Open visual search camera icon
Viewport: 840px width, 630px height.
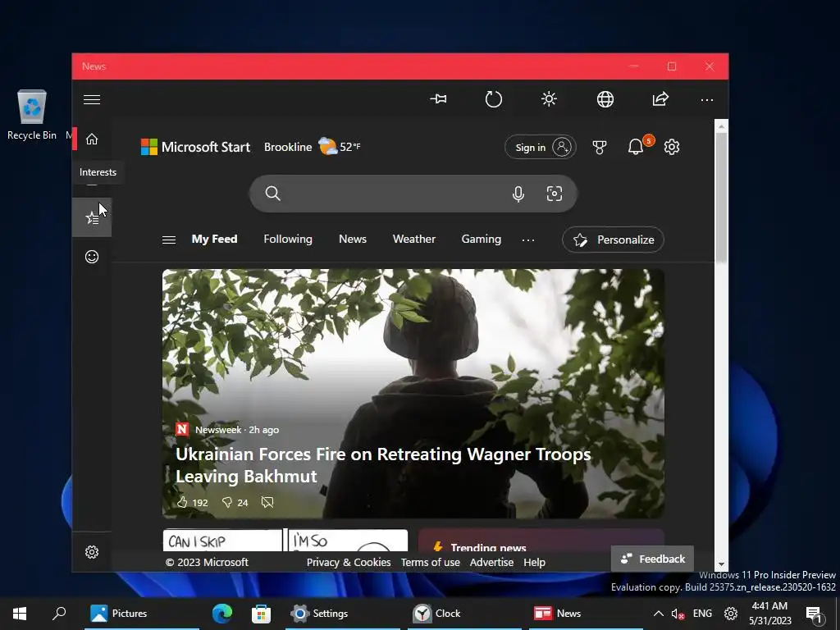click(555, 194)
